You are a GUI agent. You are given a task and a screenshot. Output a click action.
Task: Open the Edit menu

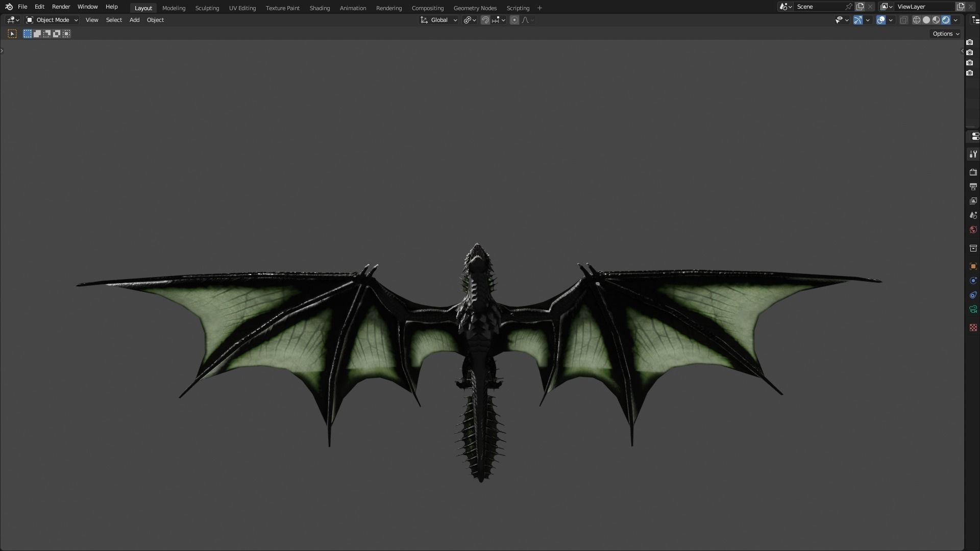[39, 7]
